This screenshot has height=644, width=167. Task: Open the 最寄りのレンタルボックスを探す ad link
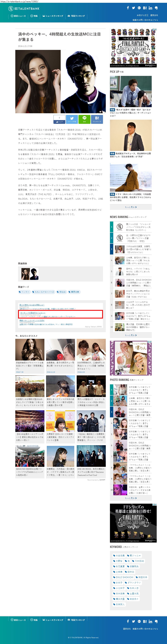32,320
